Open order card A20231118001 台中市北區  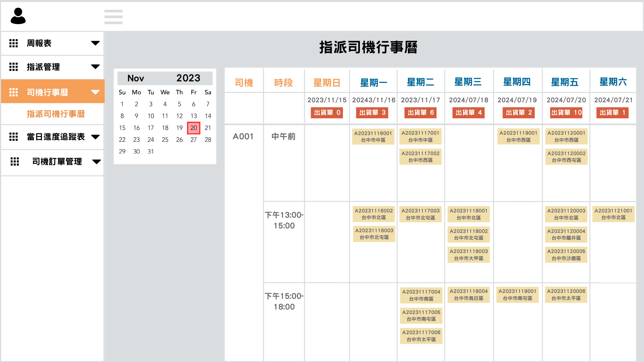[469, 214]
